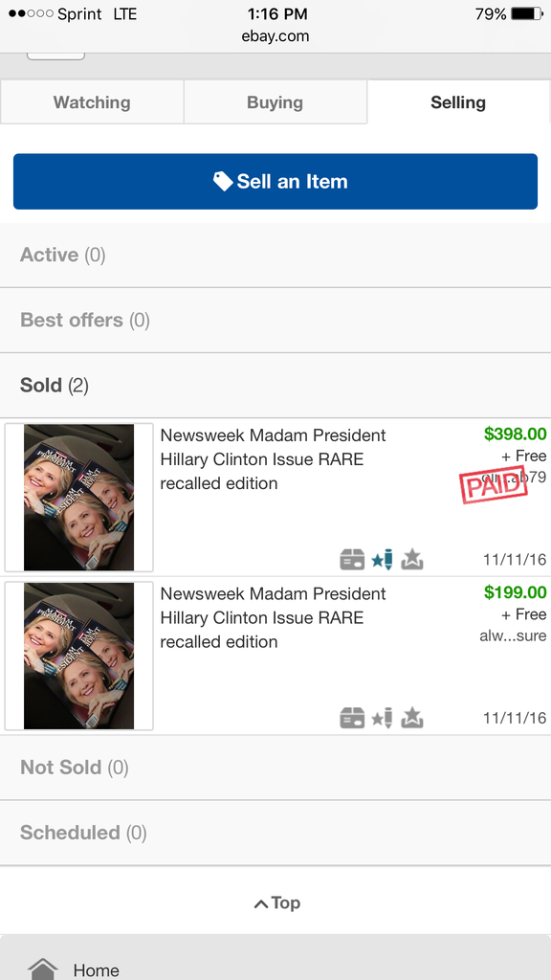The height and width of the screenshot is (980, 551).
Task: Switch to the Buying tab
Action: point(275,101)
